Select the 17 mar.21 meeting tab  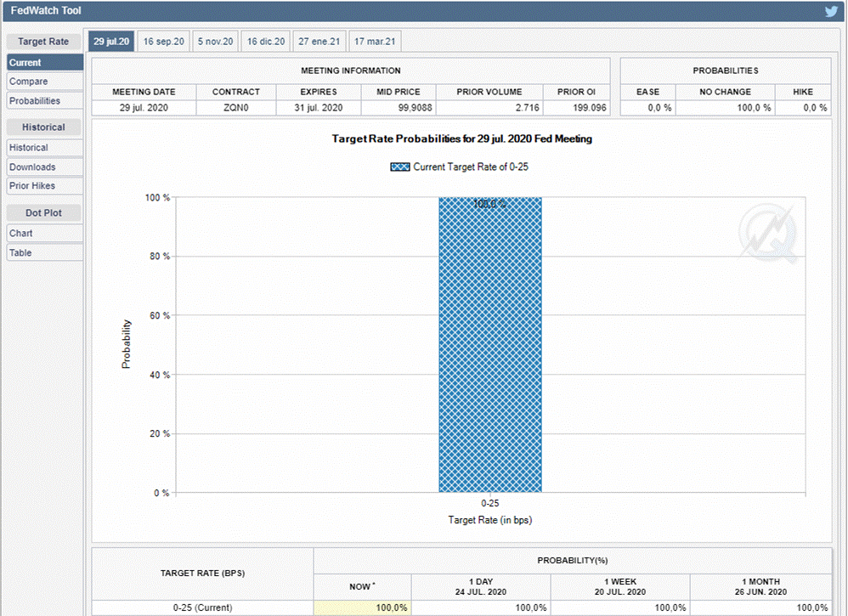pos(375,41)
